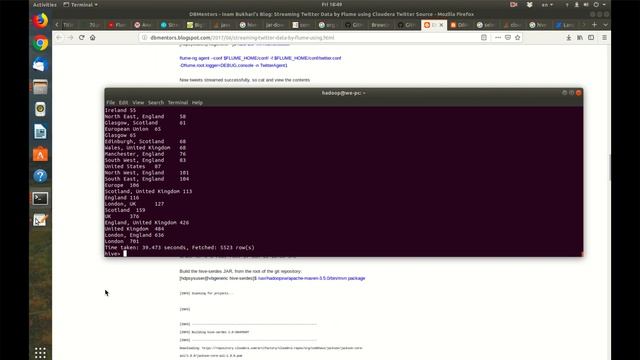The height and width of the screenshot is (360, 640).
Task: Open the clock showing Fri 18:49
Action: click(x=332, y=4)
